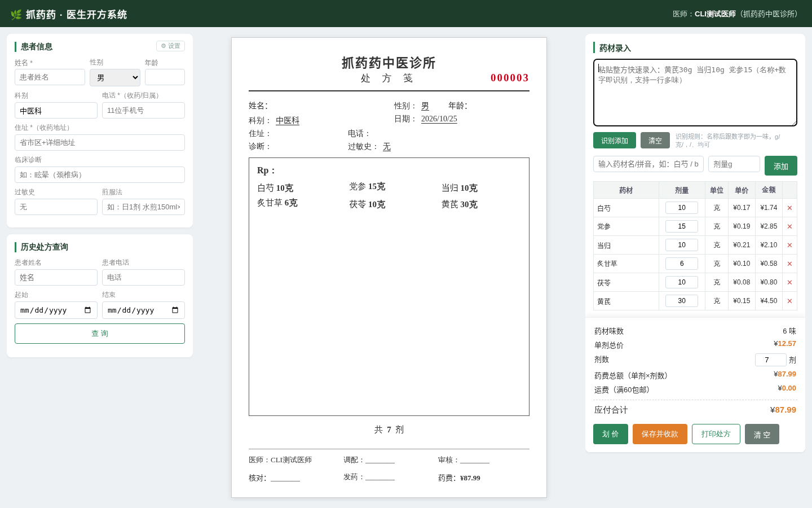Click the red prescription number 000003
The image size is (812, 508).
tap(510, 78)
